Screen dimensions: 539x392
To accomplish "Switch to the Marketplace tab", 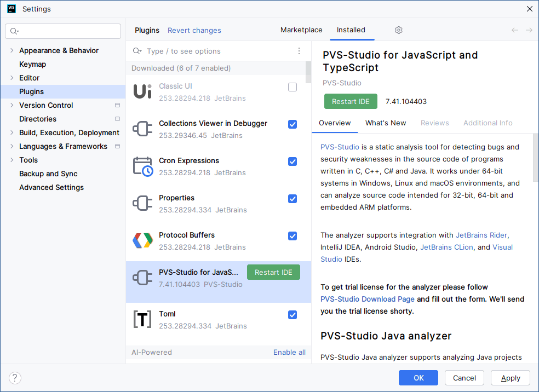I will pos(301,30).
